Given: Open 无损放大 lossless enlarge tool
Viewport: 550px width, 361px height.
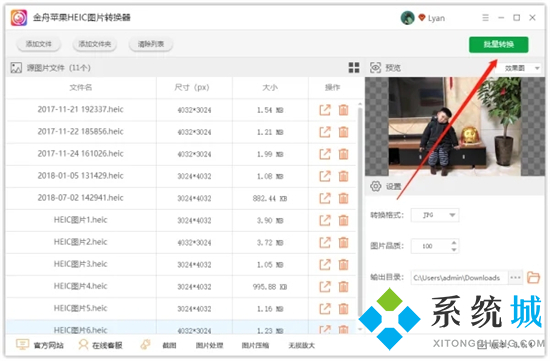Looking at the screenshot, I should (x=302, y=346).
